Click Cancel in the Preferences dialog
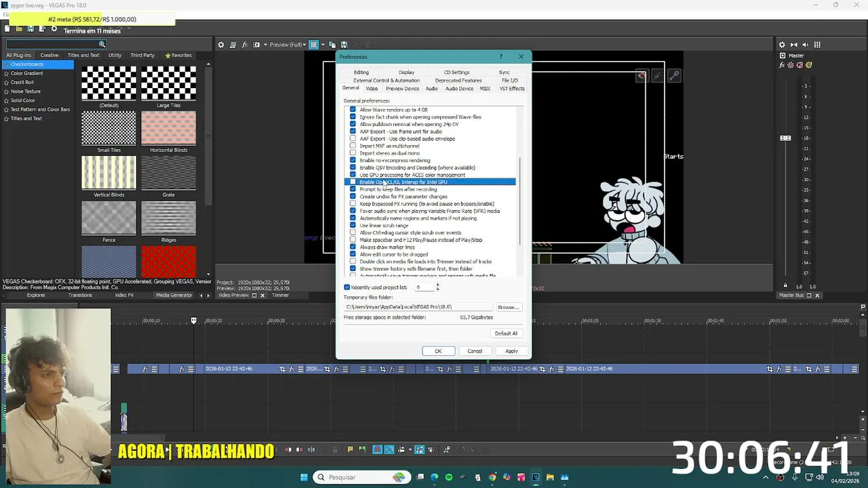The width and height of the screenshot is (868, 488). pos(475,351)
